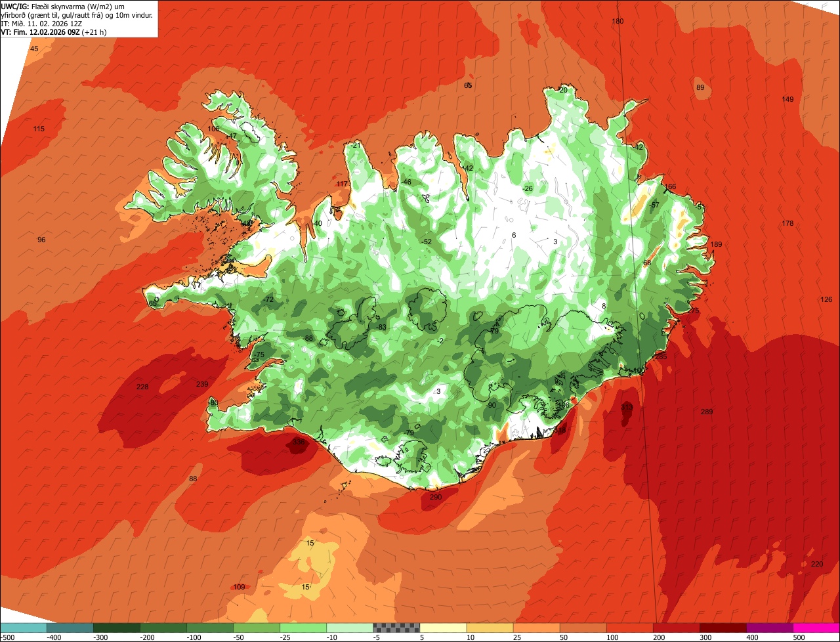Click the map value '220' in the southeast corner

point(816,564)
